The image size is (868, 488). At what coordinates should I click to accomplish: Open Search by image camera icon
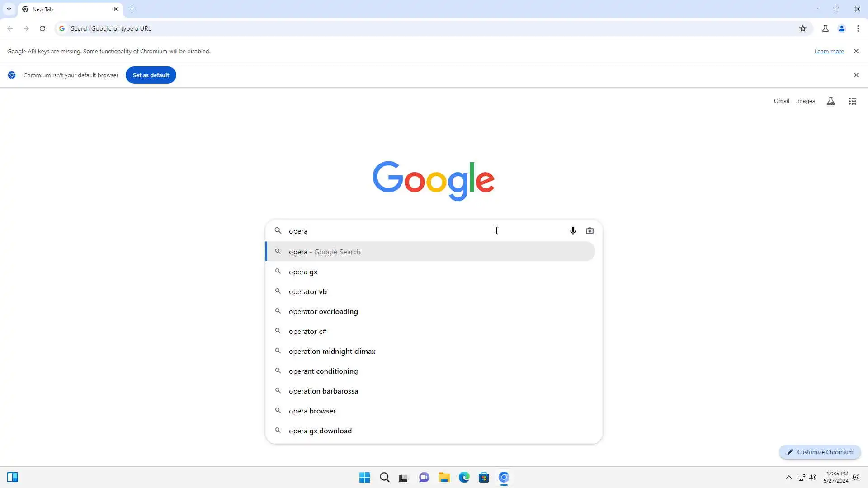click(590, 231)
